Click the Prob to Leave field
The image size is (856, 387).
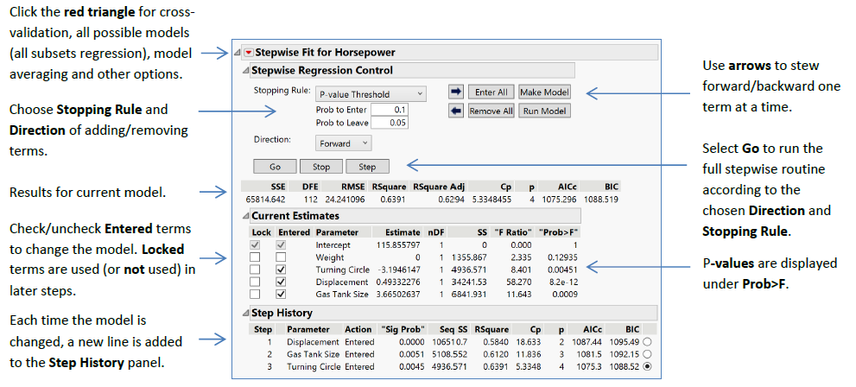point(389,123)
